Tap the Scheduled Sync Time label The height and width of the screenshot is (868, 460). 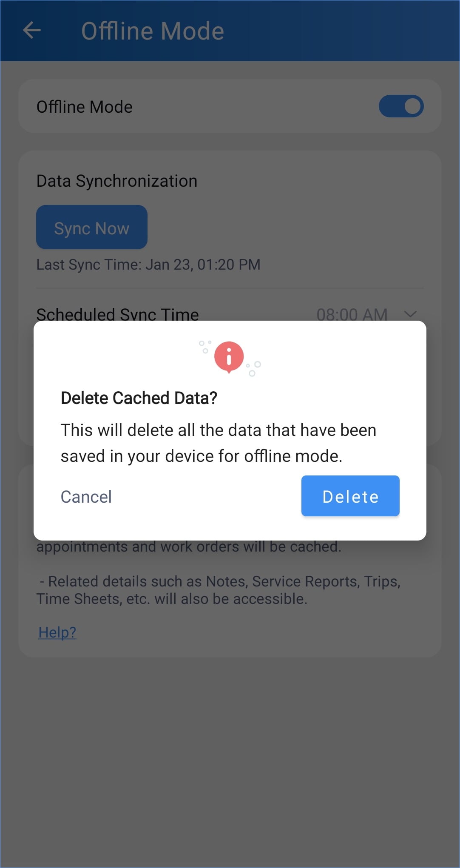pyautogui.click(x=117, y=315)
